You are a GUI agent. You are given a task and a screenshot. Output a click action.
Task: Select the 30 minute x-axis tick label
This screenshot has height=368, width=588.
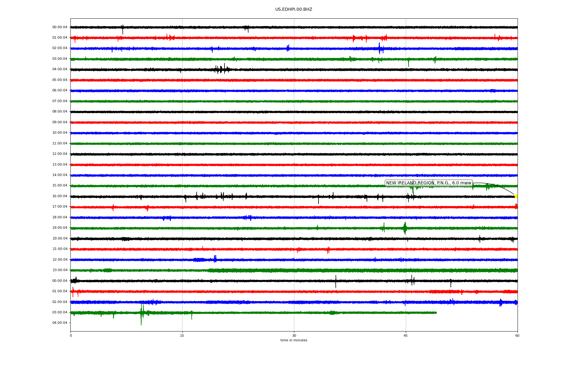pyautogui.click(x=294, y=335)
